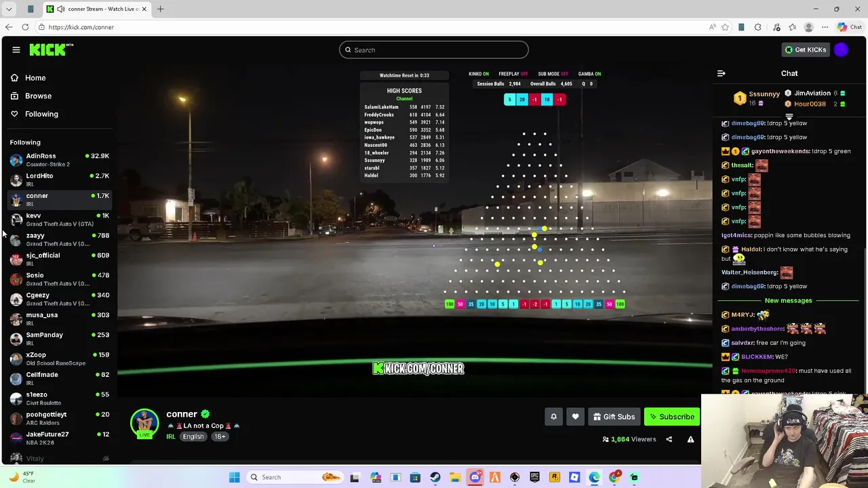Open the hamburger sidebar menu
Viewport: 868px width, 488px height.
[16, 49]
